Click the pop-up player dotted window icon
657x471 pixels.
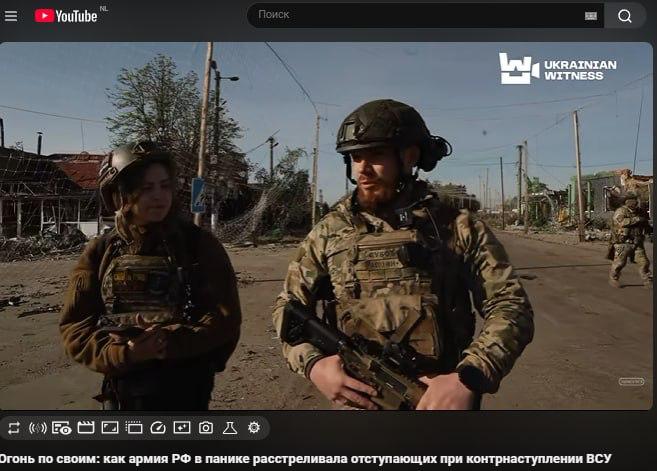click(134, 427)
